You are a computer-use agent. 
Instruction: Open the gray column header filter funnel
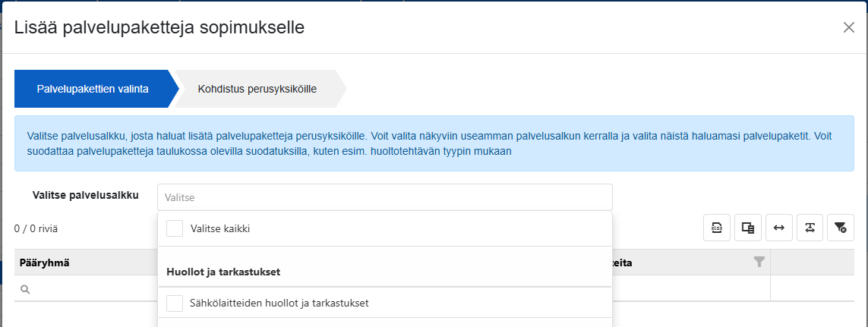(759, 263)
